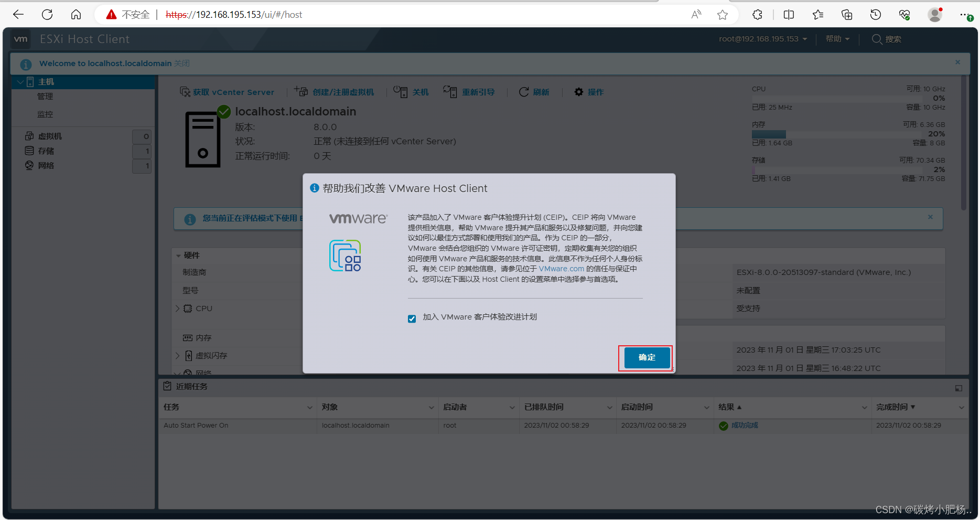The width and height of the screenshot is (980, 520).
Task: Click the 刷新 refresh toolbar item
Action: click(534, 92)
